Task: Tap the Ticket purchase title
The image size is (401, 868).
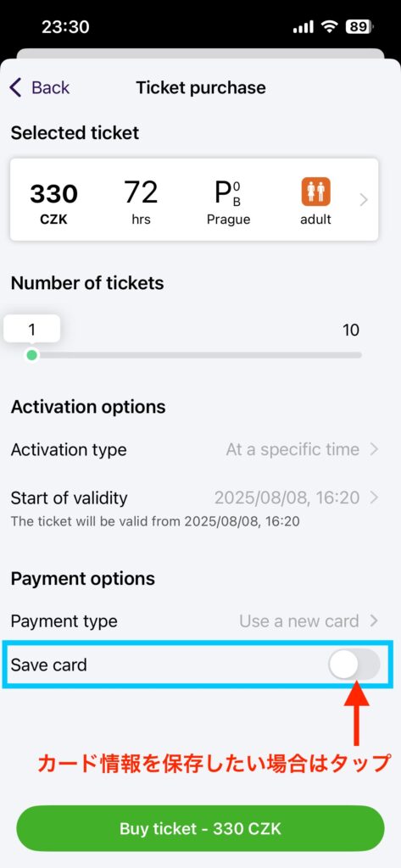Action: coord(201,87)
